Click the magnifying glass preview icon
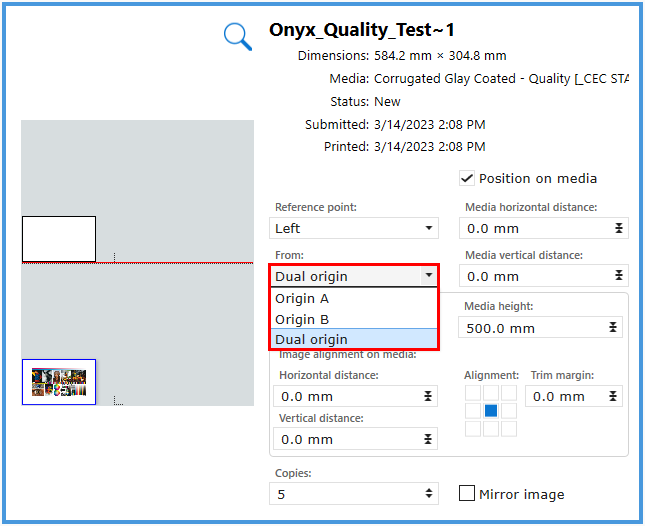 pos(238,36)
